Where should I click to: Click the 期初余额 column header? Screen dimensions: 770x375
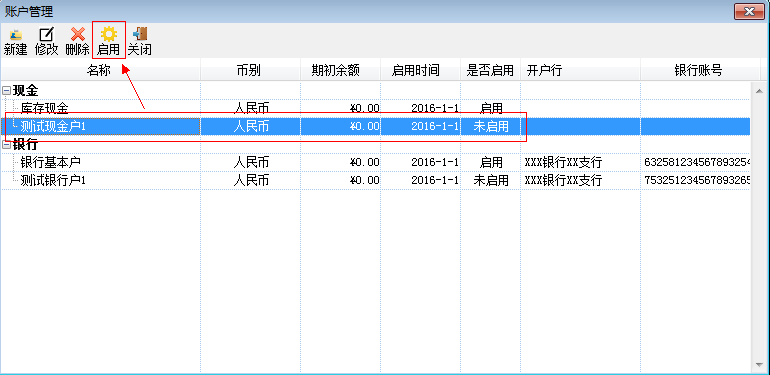pyautogui.click(x=340, y=70)
